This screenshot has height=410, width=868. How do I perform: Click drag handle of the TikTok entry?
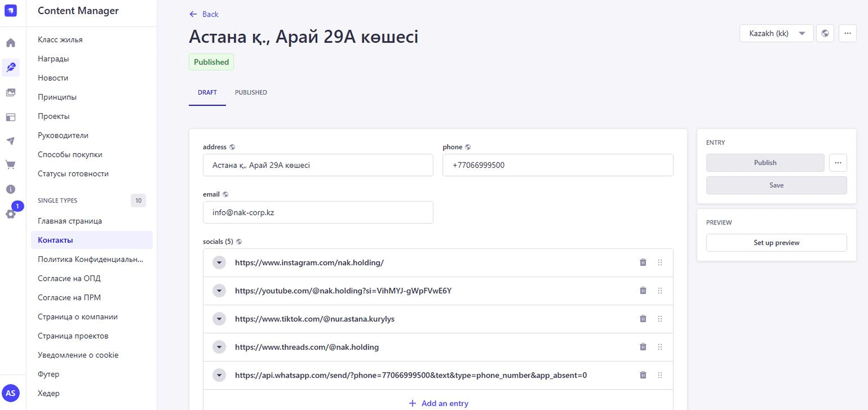[660, 318]
